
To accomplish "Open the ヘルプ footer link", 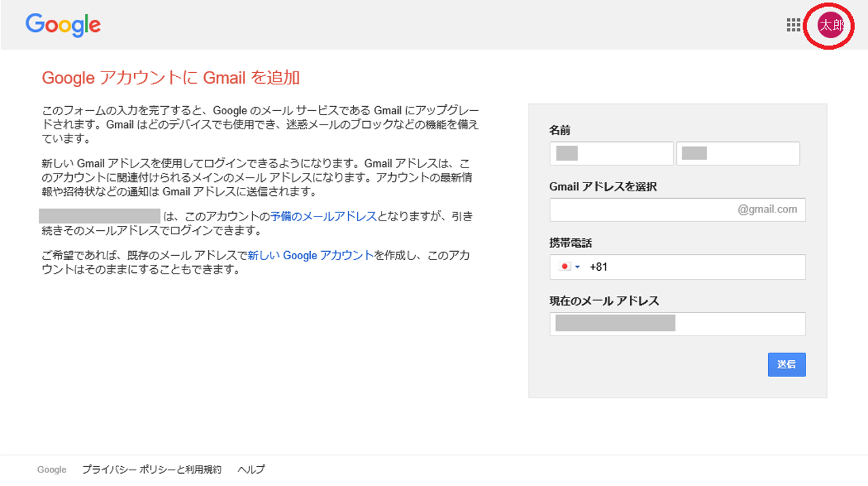I will [x=251, y=470].
